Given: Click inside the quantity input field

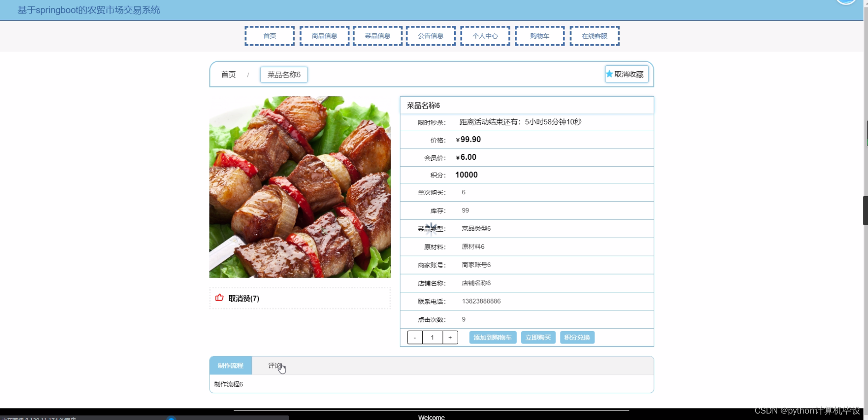Looking at the screenshot, I should click(x=432, y=337).
